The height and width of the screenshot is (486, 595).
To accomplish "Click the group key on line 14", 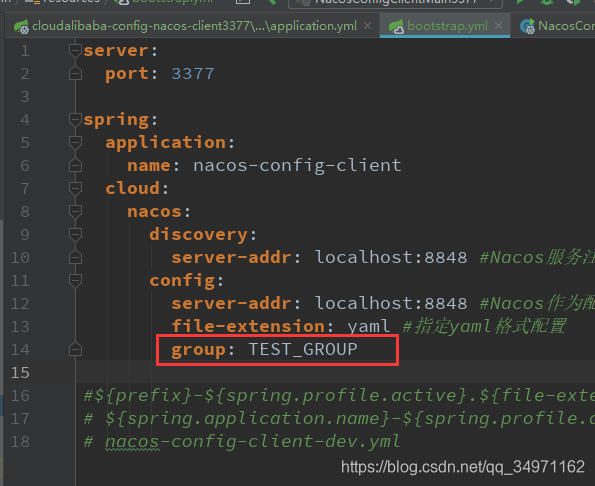I will click(198, 350).
